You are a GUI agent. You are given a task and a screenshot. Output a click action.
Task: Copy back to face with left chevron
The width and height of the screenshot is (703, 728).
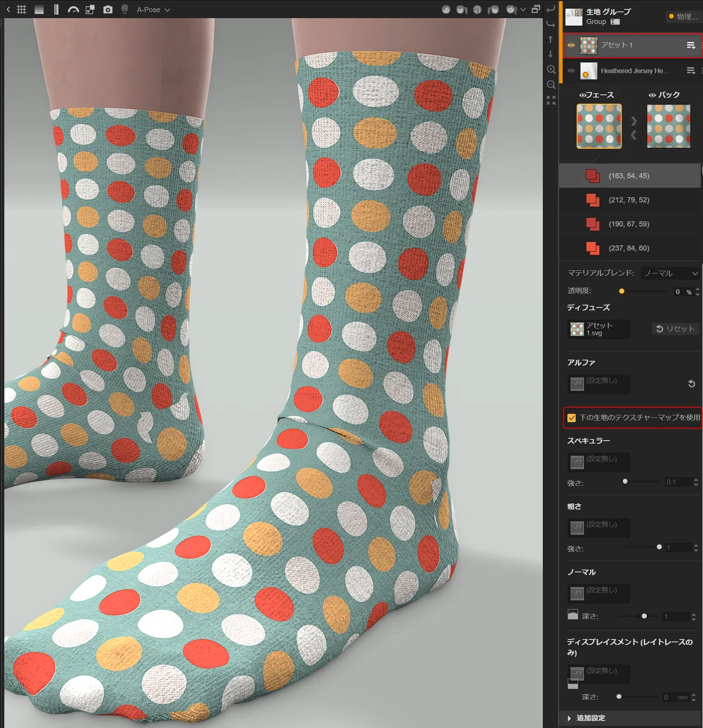(634, 135)
